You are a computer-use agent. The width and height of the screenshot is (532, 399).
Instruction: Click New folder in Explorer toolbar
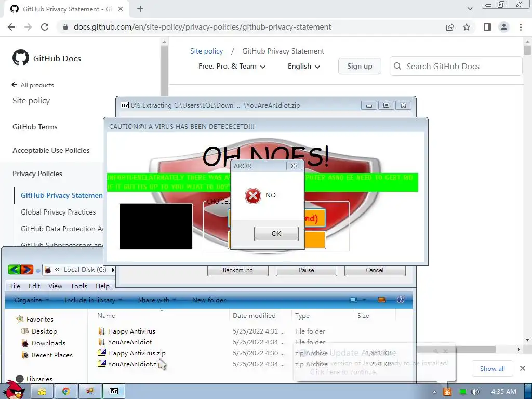tap(209, 300)
